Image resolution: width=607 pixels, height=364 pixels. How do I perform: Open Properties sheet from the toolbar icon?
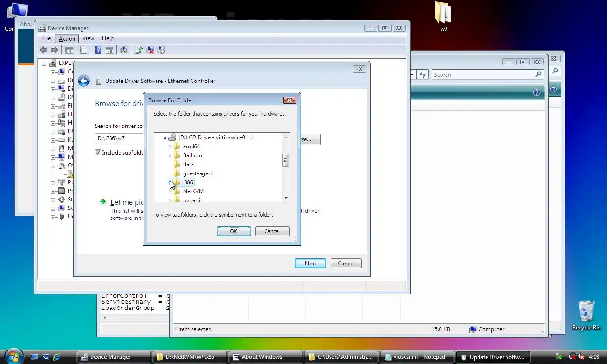[83, 50]
